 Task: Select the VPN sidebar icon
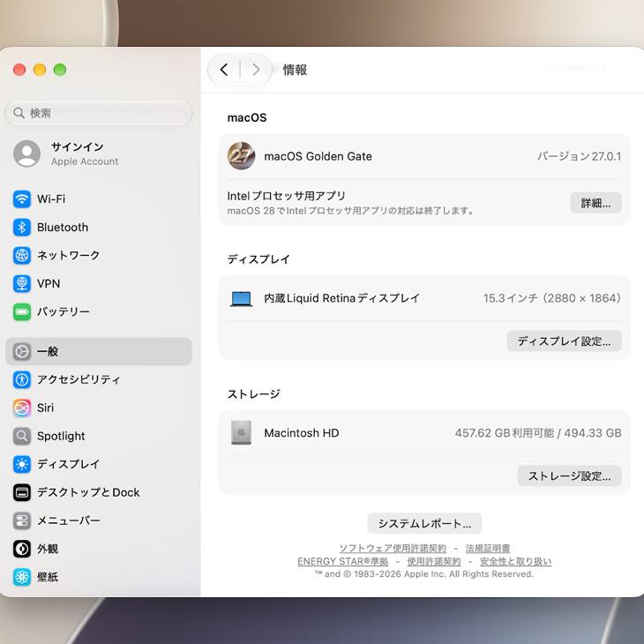(x=22, y=283)
